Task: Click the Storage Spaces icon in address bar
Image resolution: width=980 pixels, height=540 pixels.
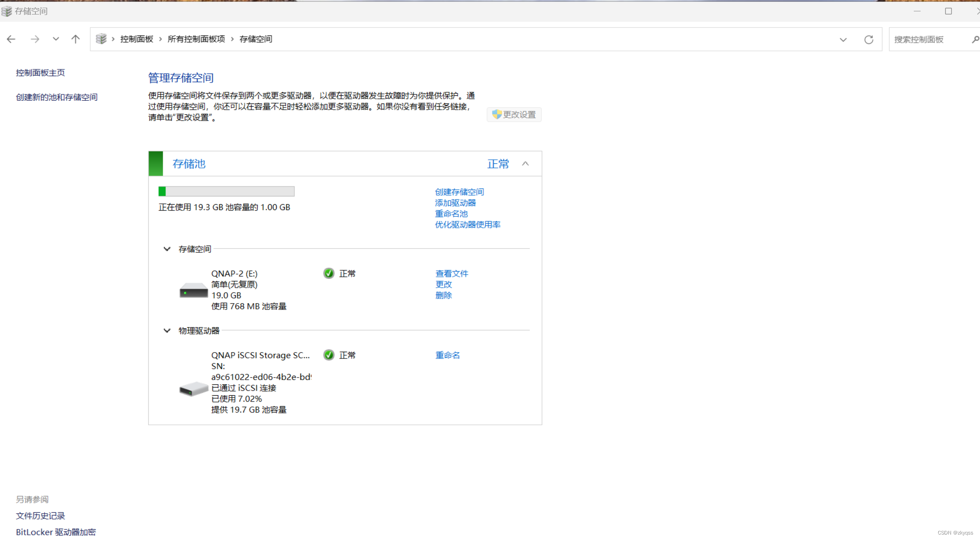Action: 101,39
